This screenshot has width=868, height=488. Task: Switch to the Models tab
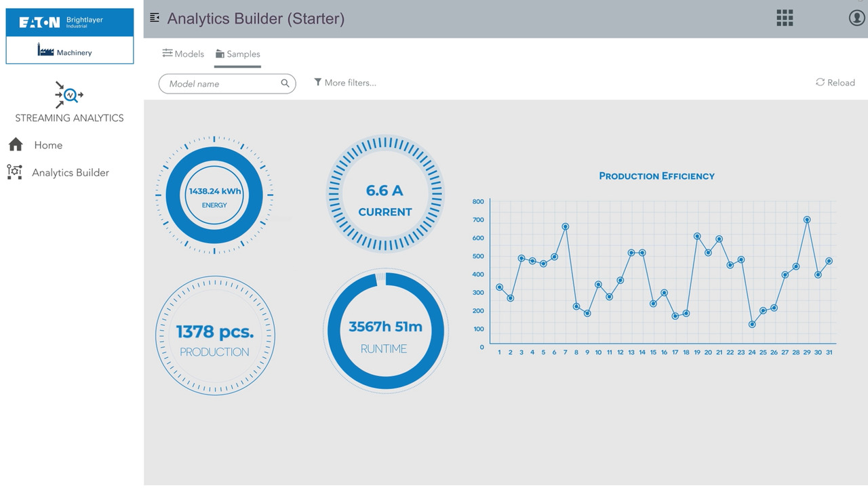[183, 54]
